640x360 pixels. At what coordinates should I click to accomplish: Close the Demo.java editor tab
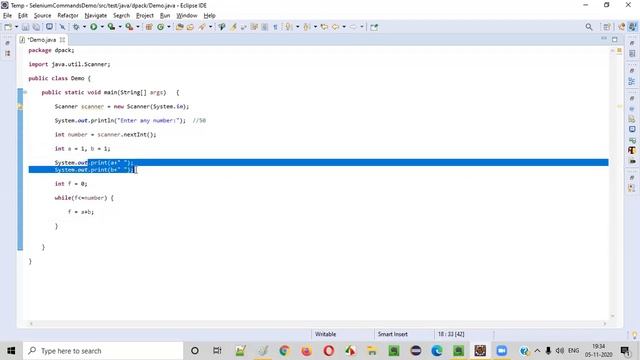click(x=62, y=40)
